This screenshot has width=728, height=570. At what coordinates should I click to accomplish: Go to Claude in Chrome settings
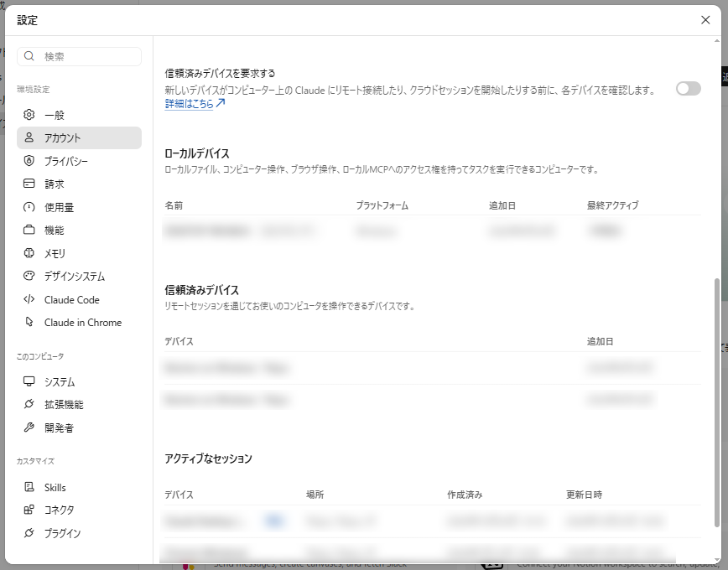click(79, 322)
